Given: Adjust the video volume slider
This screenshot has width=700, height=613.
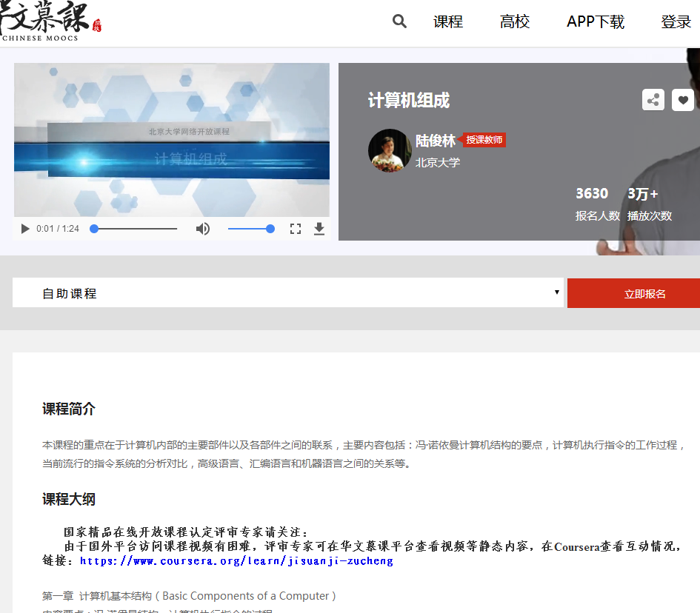Looking at the screenshot, I should tap(251, 229).
